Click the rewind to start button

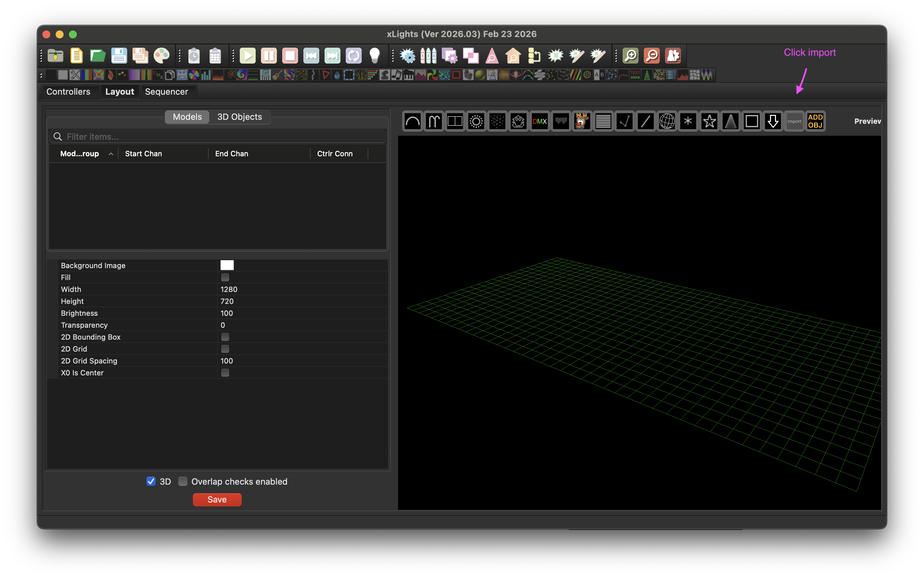(x=311, y=56)
